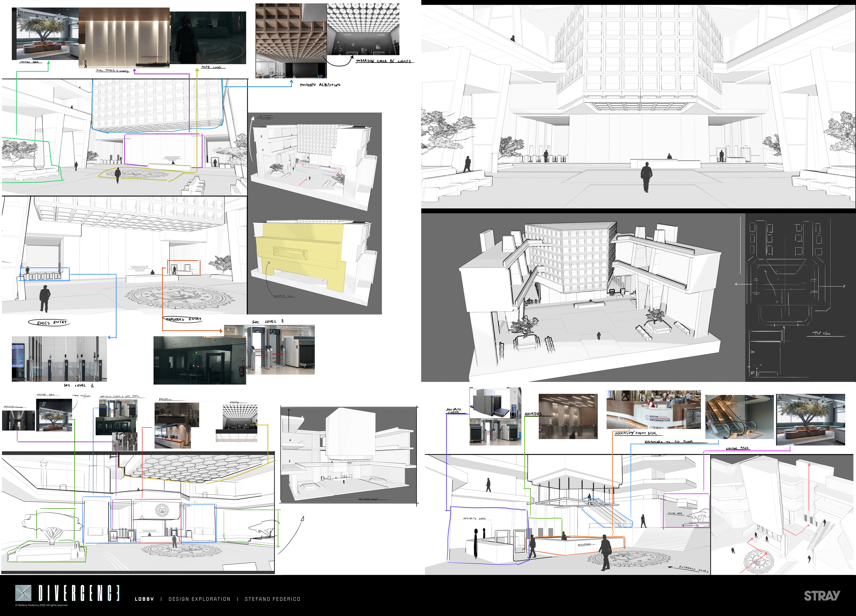Screen dimensions: 856x616
Task: Open the Boston City Hall information desk photo
Action: [x=654, y=410]
